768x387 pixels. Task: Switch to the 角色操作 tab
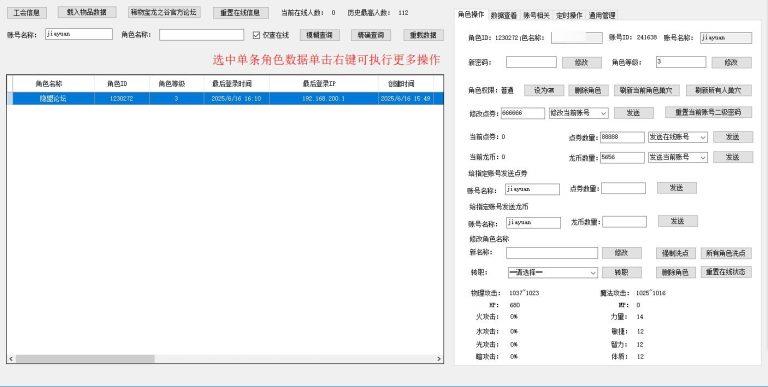[x=471, y=15]
